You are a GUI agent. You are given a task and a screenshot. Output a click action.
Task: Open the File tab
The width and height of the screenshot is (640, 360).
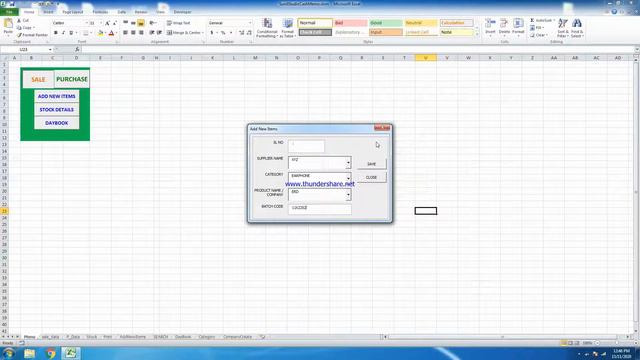pos(9,12)
